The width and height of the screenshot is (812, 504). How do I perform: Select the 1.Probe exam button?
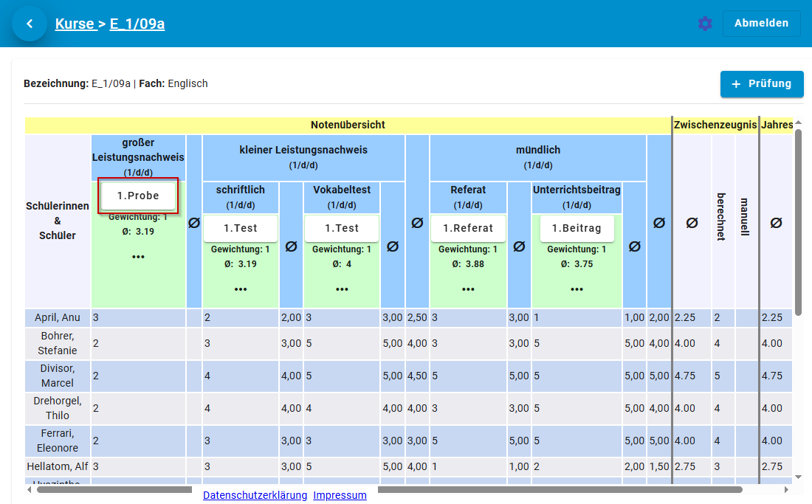click(139, 196)
